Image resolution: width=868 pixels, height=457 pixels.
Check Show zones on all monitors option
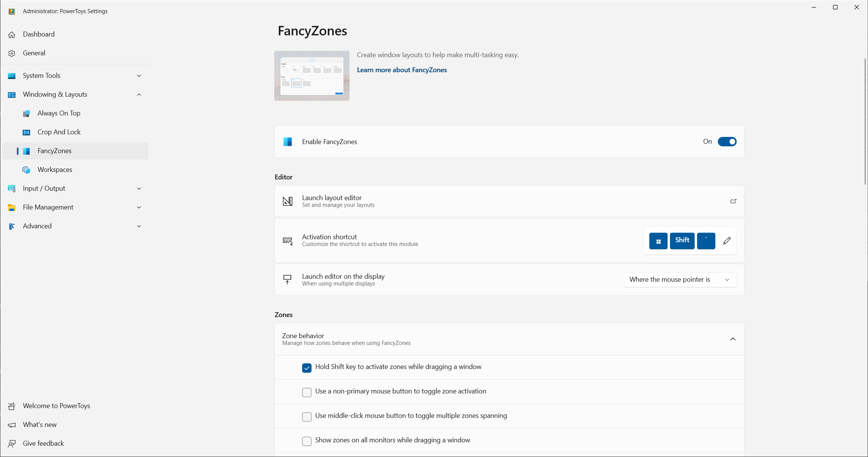(x=307, y=441)
